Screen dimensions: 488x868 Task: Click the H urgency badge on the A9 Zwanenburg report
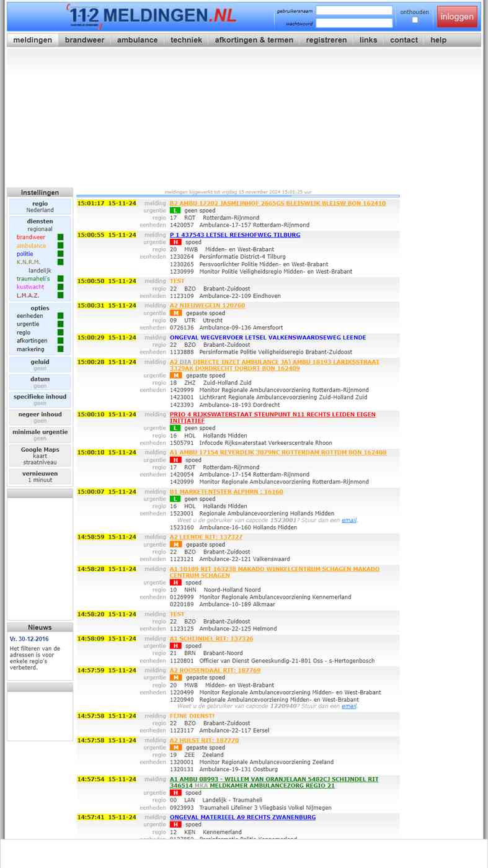tap(175, 825)
